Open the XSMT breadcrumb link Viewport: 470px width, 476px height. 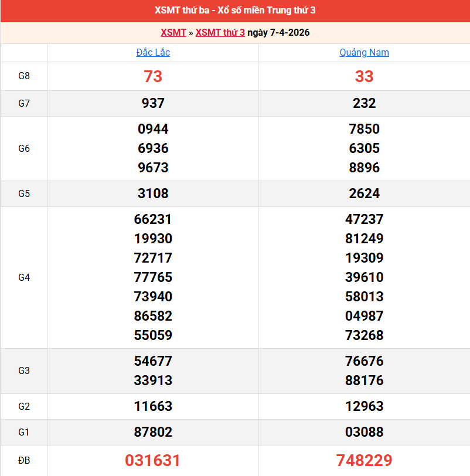(173, 32)
